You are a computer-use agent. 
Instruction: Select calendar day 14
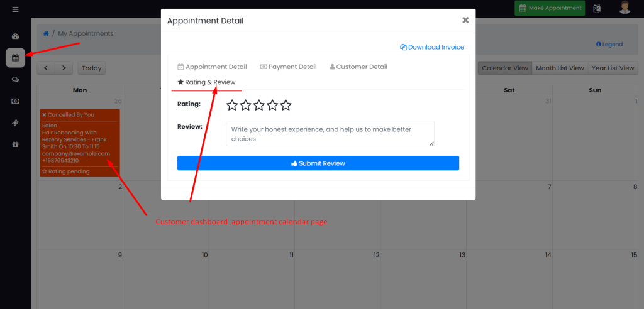tap(548, 255)
